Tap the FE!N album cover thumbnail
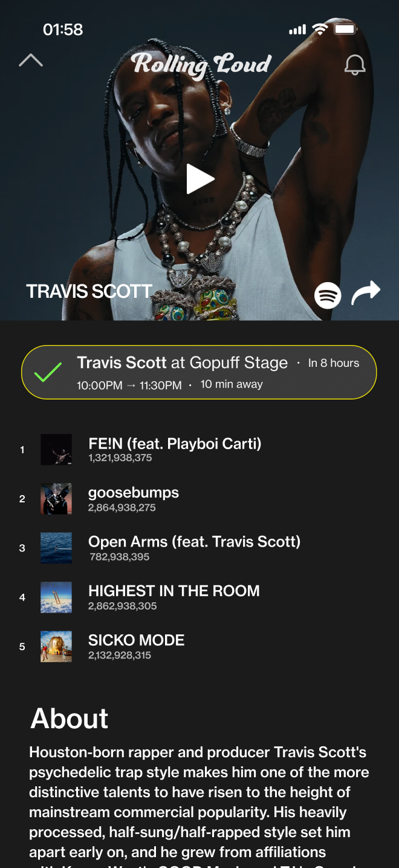 click(x=56, y=450)
